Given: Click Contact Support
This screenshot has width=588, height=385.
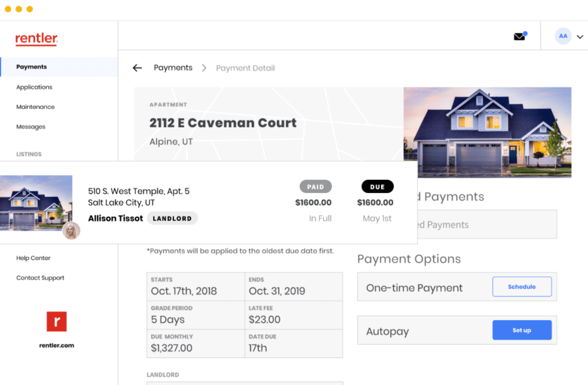Looking at the screenshot, I should tap(40, 278).
